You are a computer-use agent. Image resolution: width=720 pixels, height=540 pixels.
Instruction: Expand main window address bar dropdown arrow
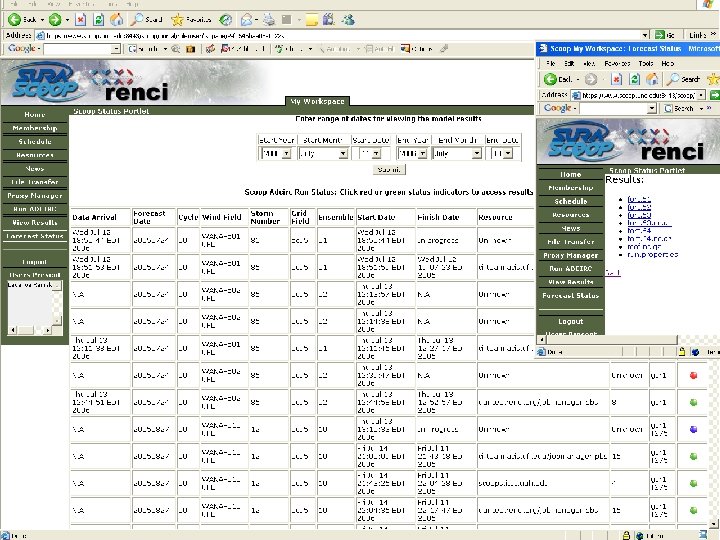click(645, 35)
